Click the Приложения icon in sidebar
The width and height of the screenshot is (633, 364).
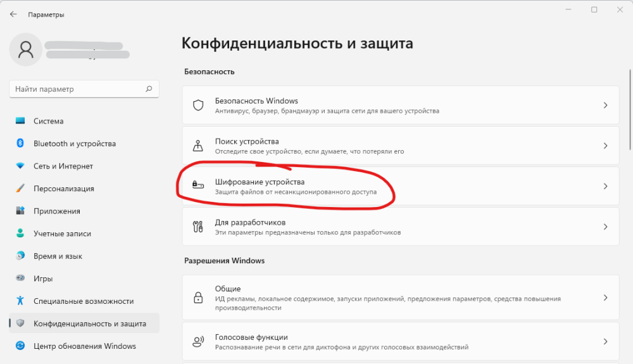pos(20,211)
